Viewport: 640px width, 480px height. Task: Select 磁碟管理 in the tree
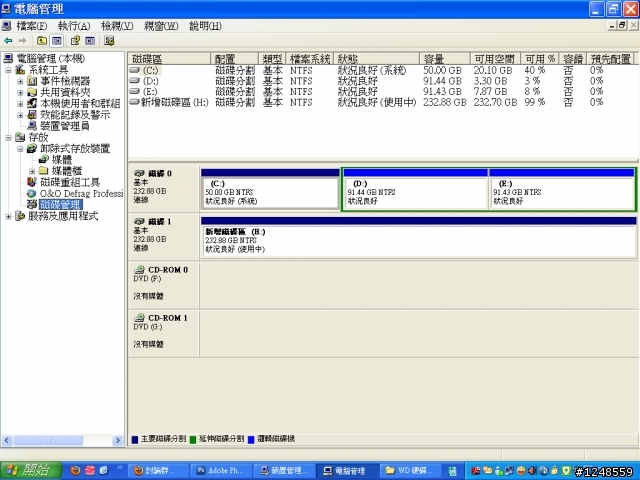coord(61,204)
